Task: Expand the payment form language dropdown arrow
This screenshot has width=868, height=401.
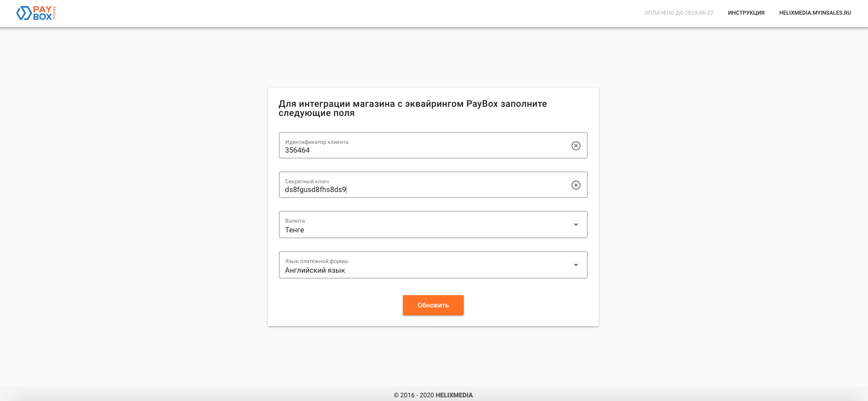Action: tap(576, 265)
